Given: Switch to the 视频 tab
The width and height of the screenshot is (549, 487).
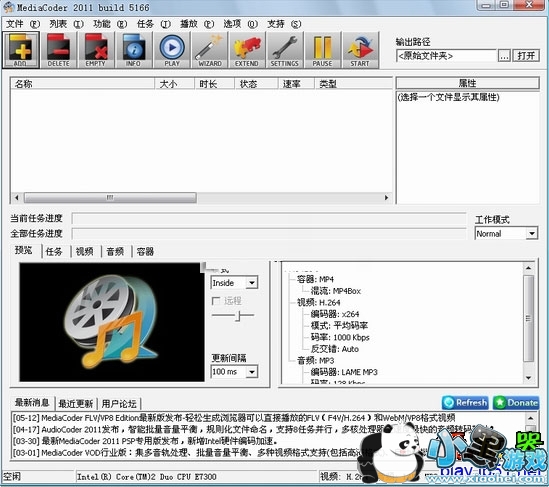Looking at the screenshot, I should tap(84, 251).
